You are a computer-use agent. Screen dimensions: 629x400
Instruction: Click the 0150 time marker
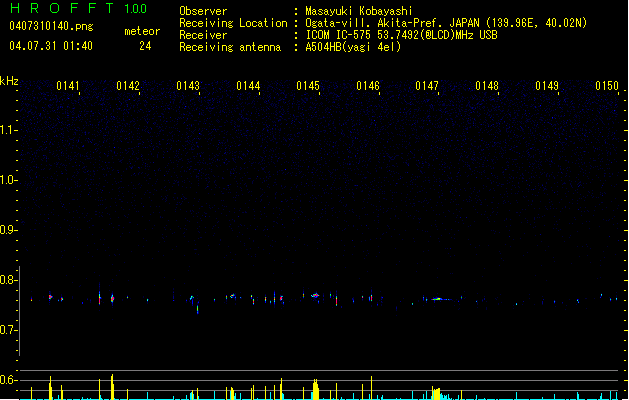click(607, 86)
